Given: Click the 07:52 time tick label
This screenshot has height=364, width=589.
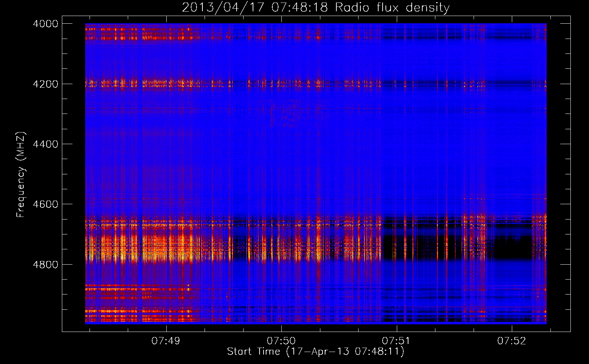Looking at the screenshot, I should tap(512, 341).
